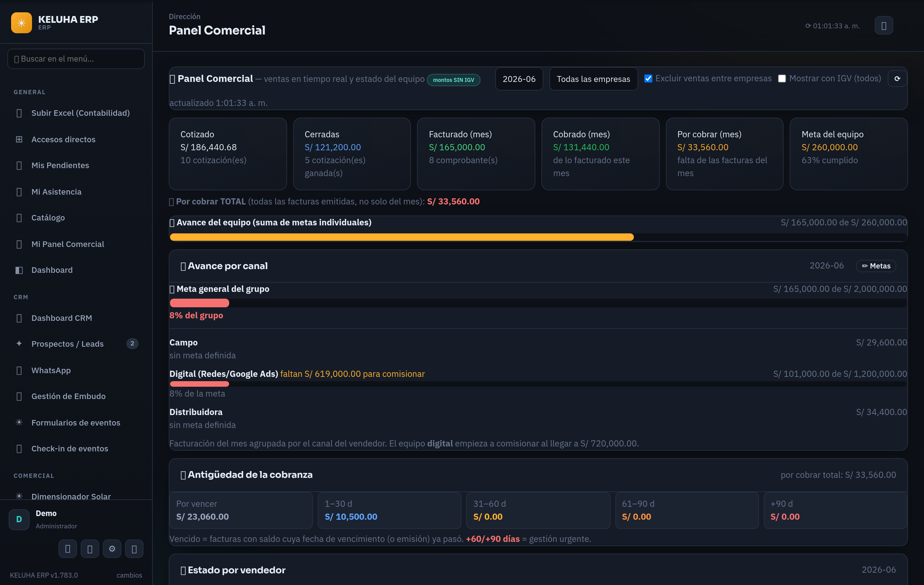Click the 'S/ 34,400.00' Distribuidora amount
Image resolution: width=924 pixels, height=585 pixels.
coord(881,412)
